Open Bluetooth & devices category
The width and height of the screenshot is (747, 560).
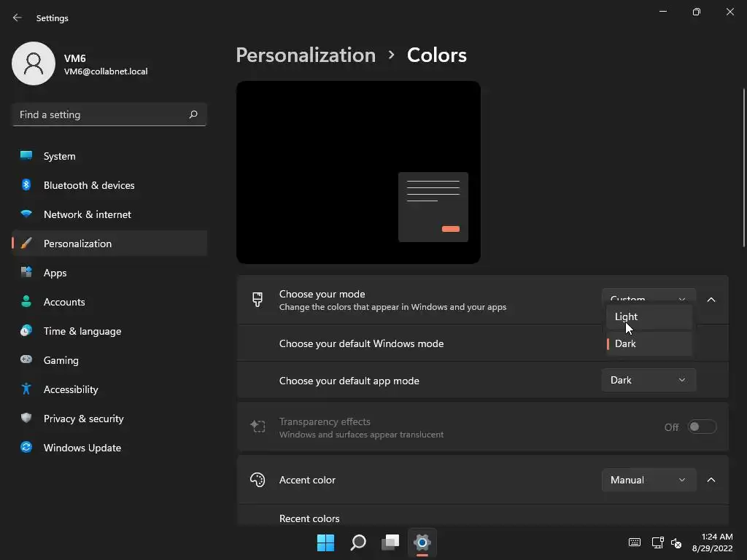(x=109, y=184)
